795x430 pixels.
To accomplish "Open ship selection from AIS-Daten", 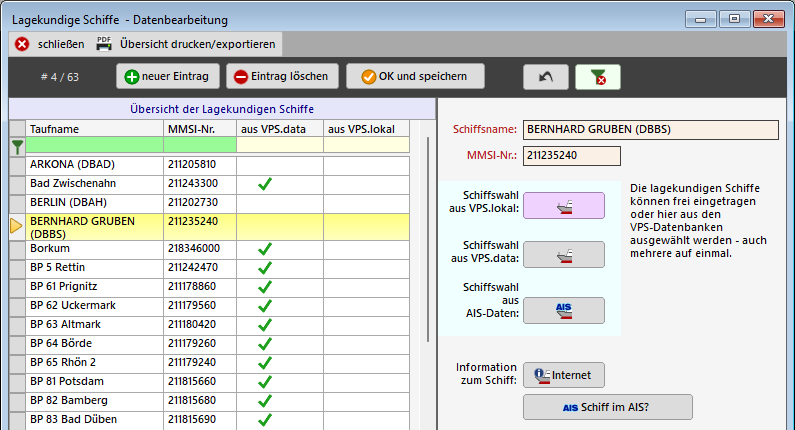I will [564, 310].
